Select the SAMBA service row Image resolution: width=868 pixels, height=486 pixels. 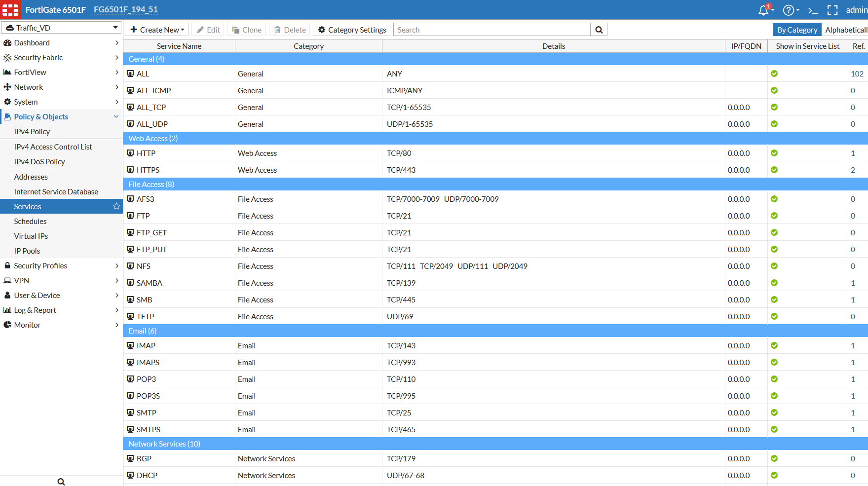(150, 283)
